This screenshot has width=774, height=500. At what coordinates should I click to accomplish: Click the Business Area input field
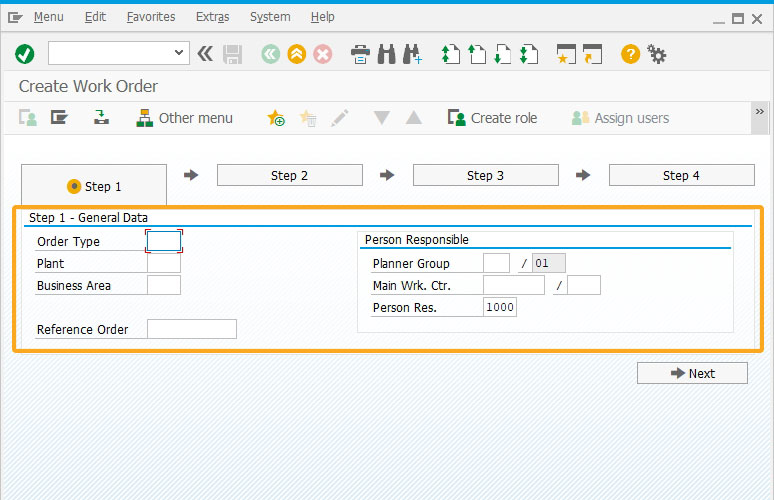click(x=164, y=285)
